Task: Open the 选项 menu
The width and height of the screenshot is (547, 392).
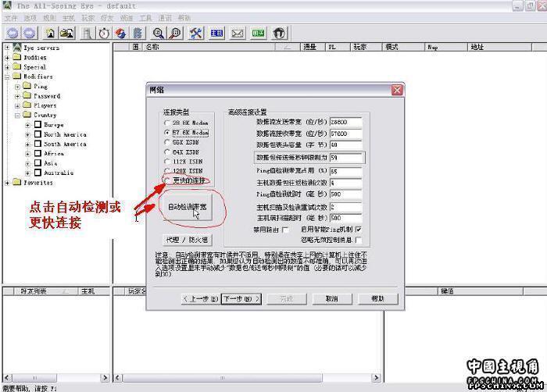Action: pyautogui.click(x=30, y=18)
